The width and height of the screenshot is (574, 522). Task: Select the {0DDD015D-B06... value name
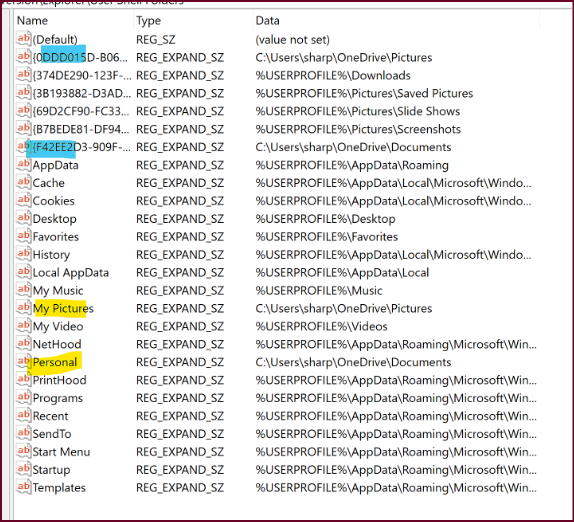[x=80, y=57]
